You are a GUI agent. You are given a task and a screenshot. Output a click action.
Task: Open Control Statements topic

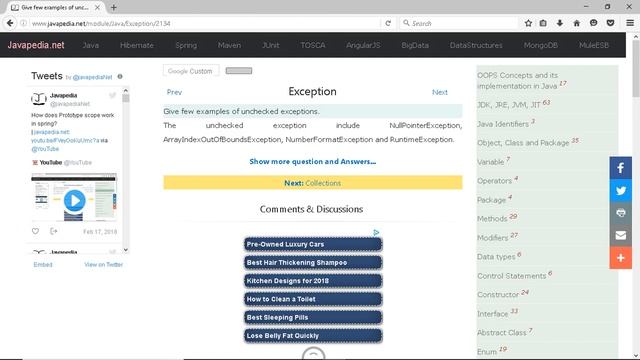click(511, 276)
